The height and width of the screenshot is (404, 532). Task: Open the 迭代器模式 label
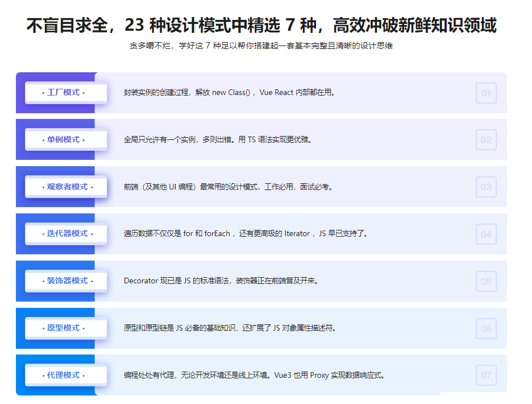[67, 234]
